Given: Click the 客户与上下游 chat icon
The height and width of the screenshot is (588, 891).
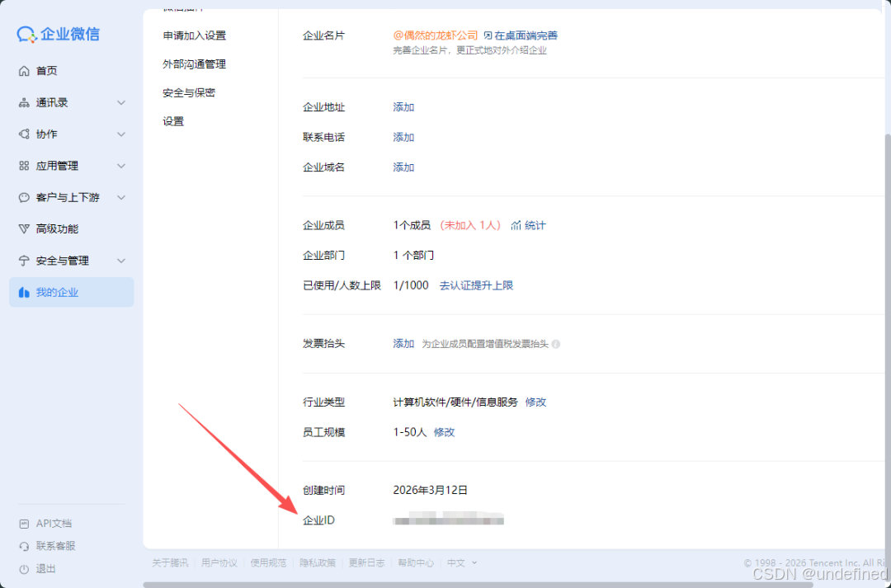Looking at the screenshot, I should [24, 198].
